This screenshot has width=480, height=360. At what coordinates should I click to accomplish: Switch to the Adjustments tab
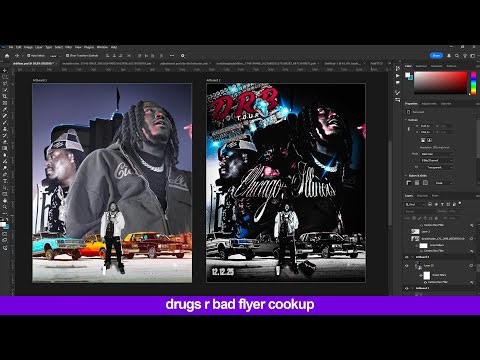pos(429,104)
